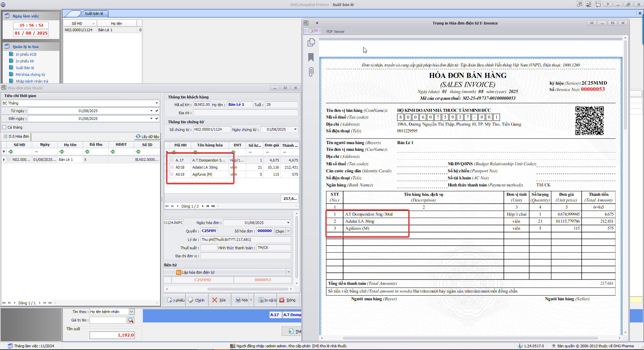Click the fullscreen icon of E-Invoice window

point(592,23)
